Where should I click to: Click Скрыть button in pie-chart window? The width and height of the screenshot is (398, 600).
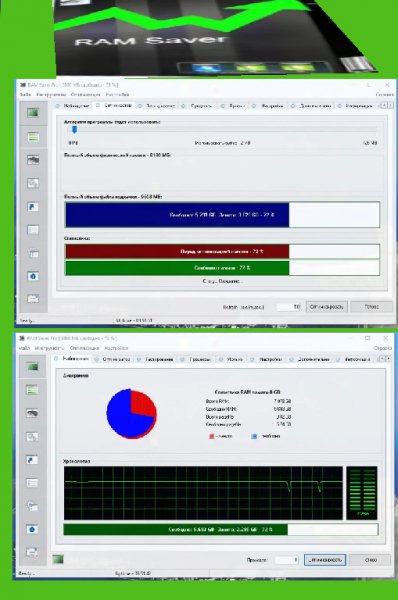pyautogui.click(x=370, y=560)
